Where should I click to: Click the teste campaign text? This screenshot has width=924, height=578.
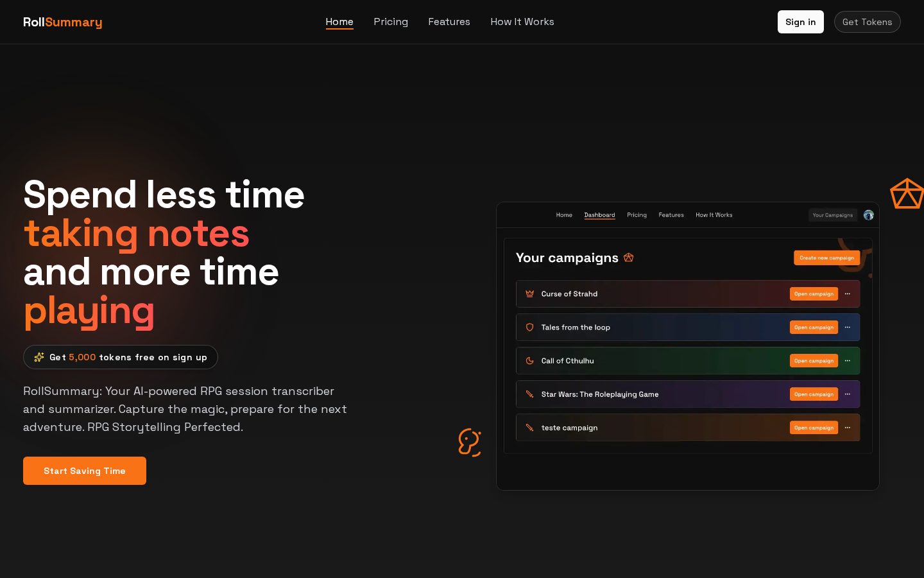(x=569, y=428)
